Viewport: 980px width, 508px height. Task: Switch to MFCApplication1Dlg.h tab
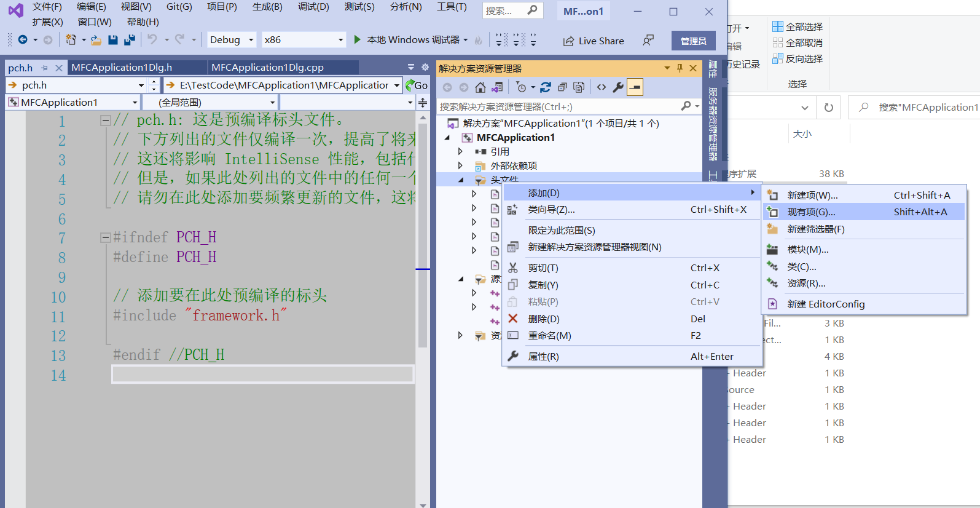[x=122, y=68]
